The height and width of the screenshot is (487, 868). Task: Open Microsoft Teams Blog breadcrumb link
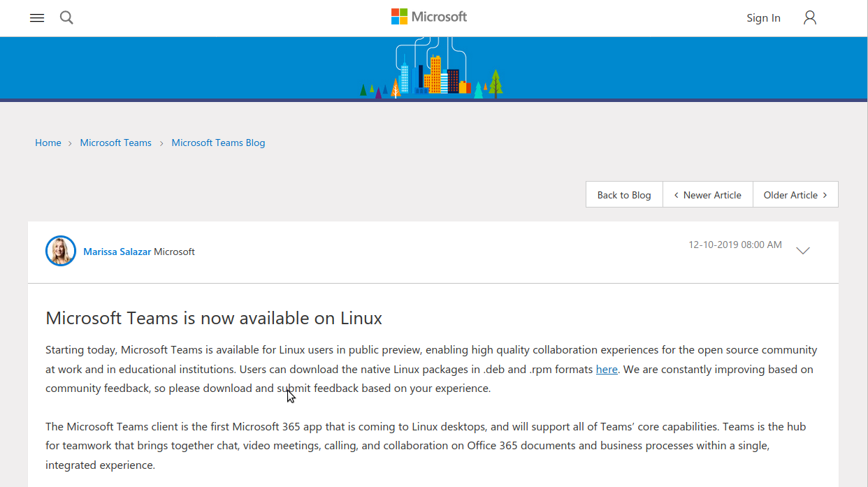[x=218, y=143]
